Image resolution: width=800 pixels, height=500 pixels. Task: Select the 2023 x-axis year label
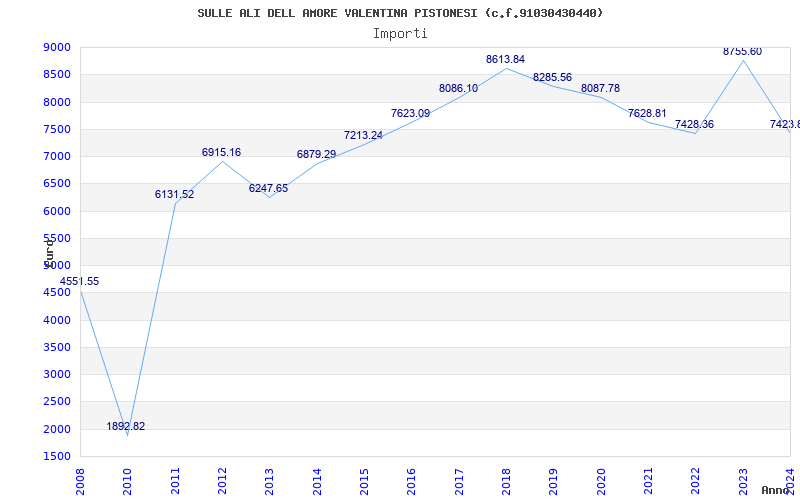743,481
